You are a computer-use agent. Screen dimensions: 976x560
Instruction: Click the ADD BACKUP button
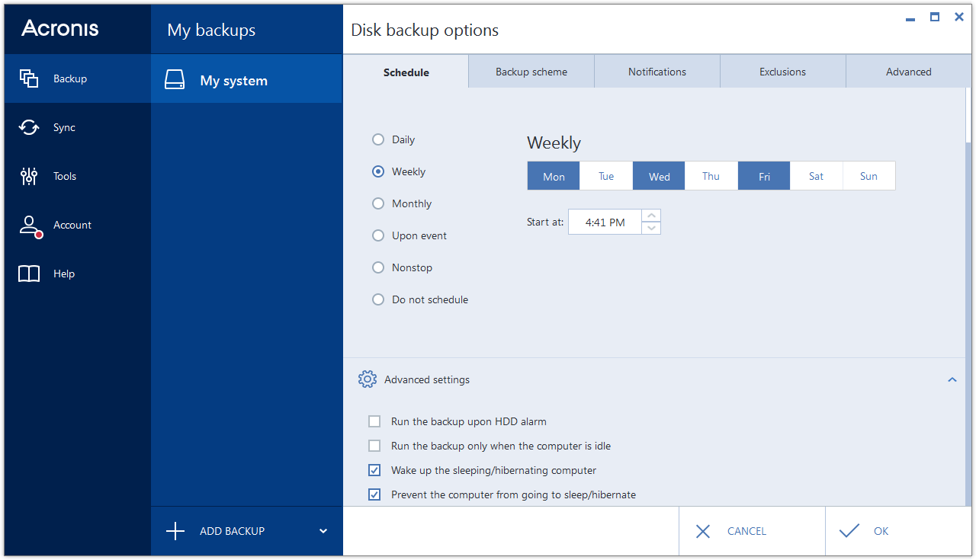(x=247, y=531)
